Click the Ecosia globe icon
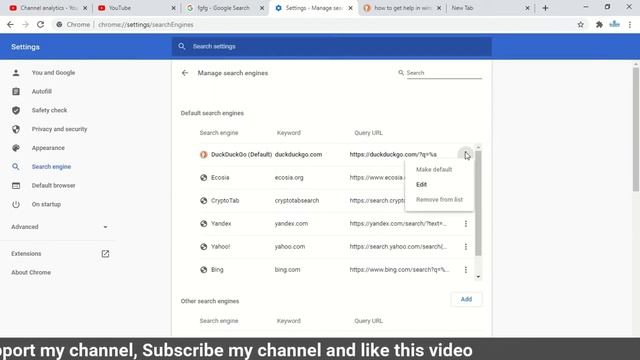Image resolution: width=640 pixels, height=360 pixels. (x=203, y=178)
